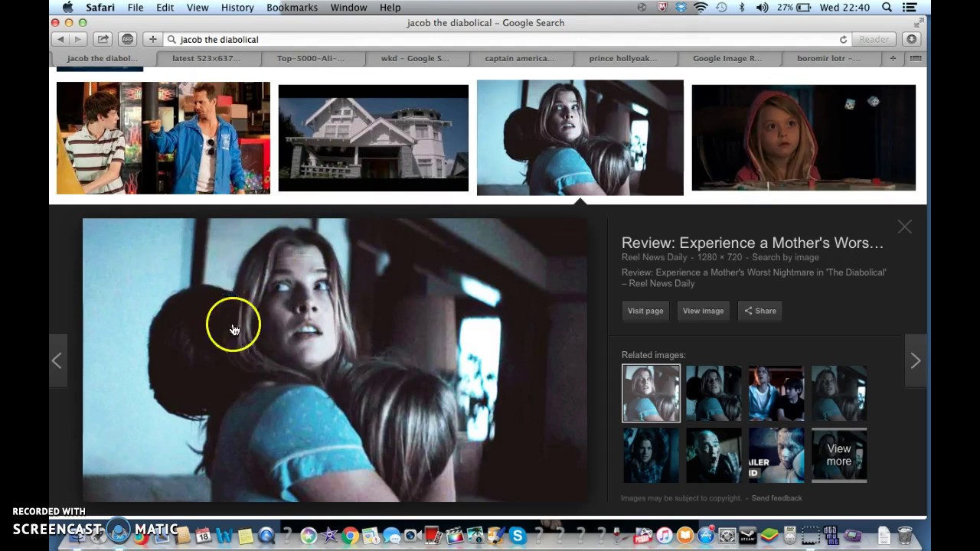Click the volume speaker menu icon

[x=762, y=8]
